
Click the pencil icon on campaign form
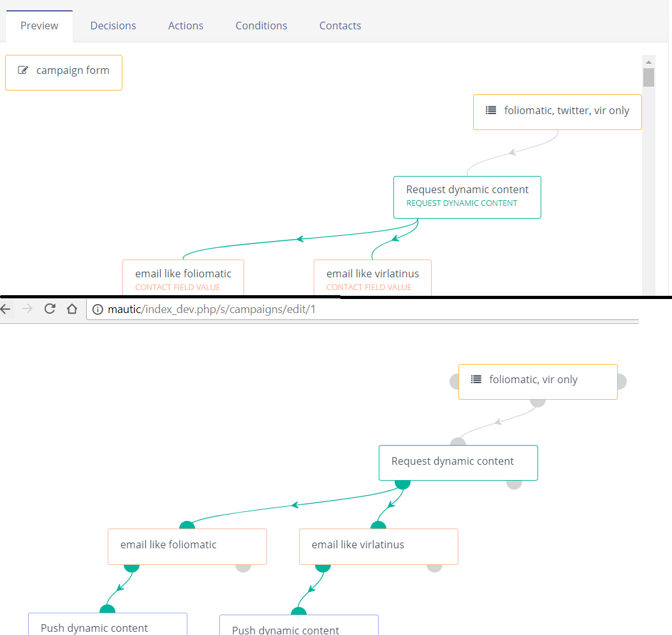(x=24, y=70)
